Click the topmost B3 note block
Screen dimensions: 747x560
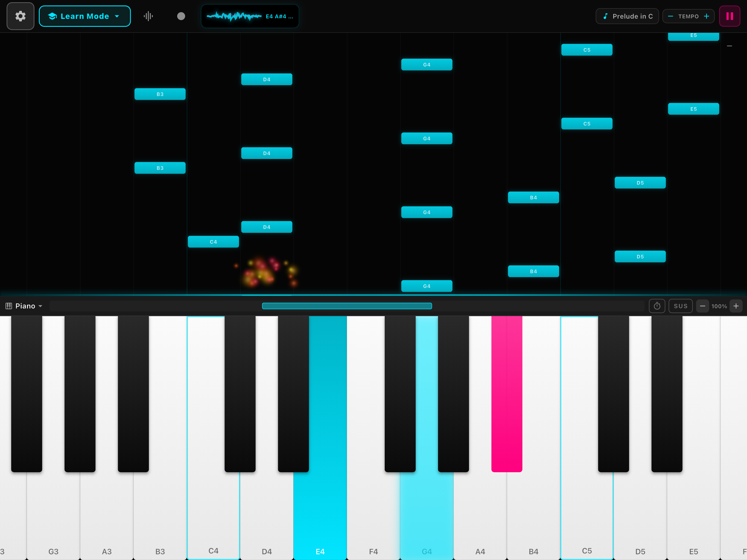coord(160,94)
